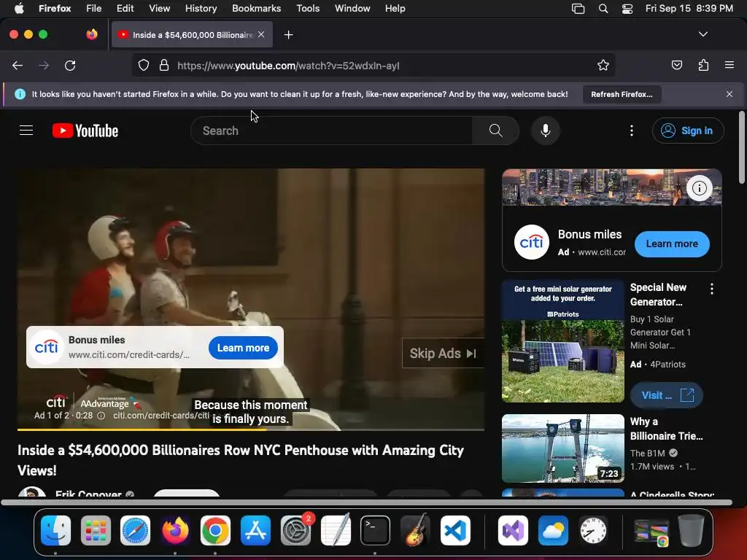View site security via the padlock icon
The width and height of the screenshot is (747, 560).
164,66
